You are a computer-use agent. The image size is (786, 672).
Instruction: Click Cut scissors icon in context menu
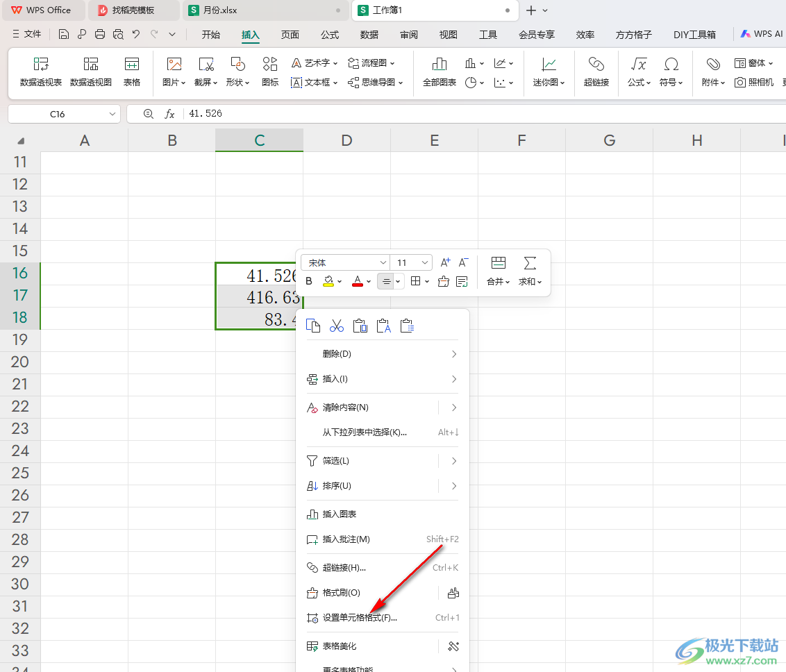pos(337,326)
